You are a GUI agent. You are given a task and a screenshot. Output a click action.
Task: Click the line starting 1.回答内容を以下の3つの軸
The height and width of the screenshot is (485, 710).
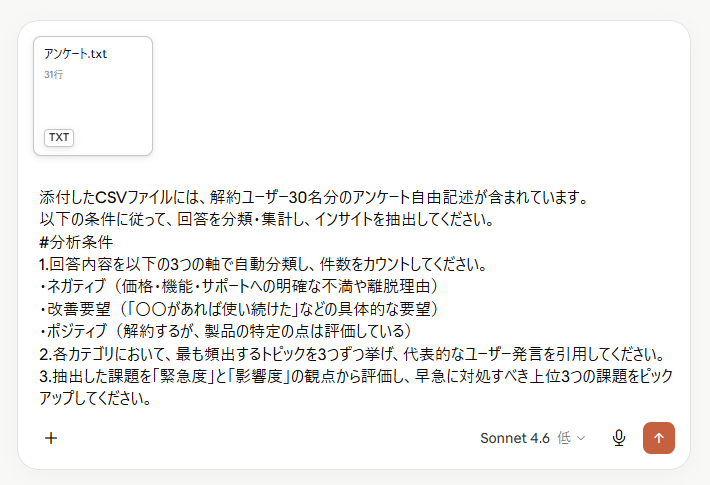263,264
